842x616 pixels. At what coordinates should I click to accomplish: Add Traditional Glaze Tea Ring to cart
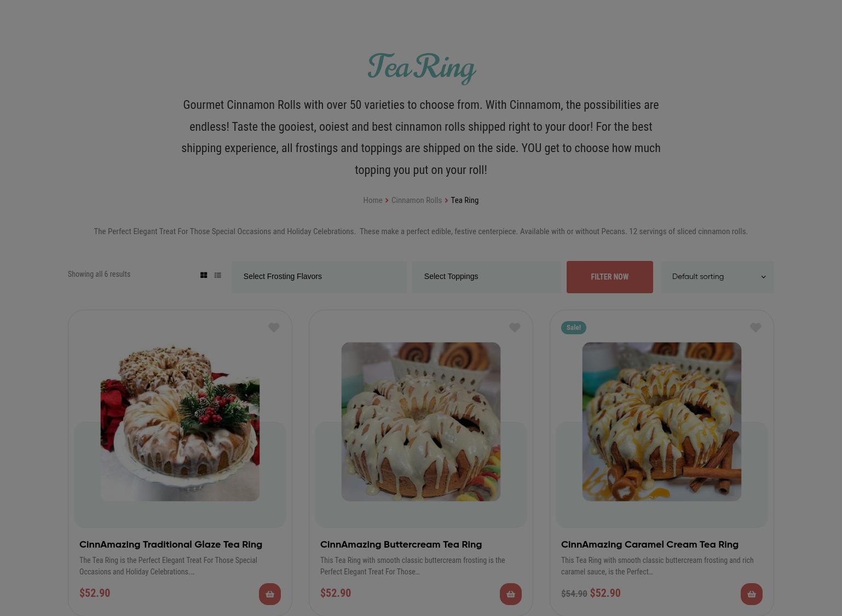coord(270,594)
